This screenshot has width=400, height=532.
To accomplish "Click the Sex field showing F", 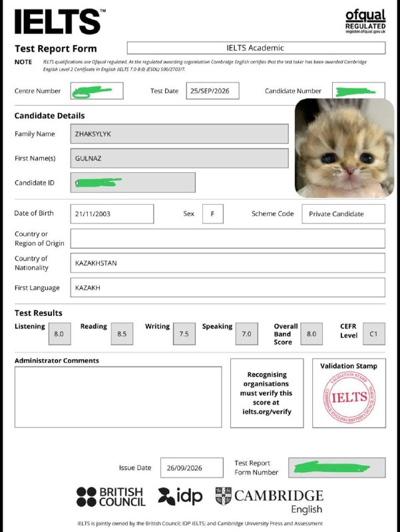I will pyautogui.click(x=213, y=213).
